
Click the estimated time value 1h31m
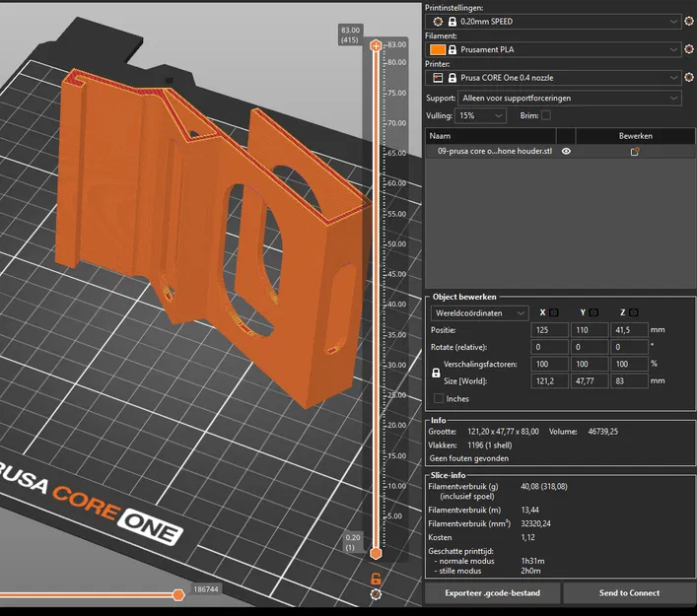532,561
